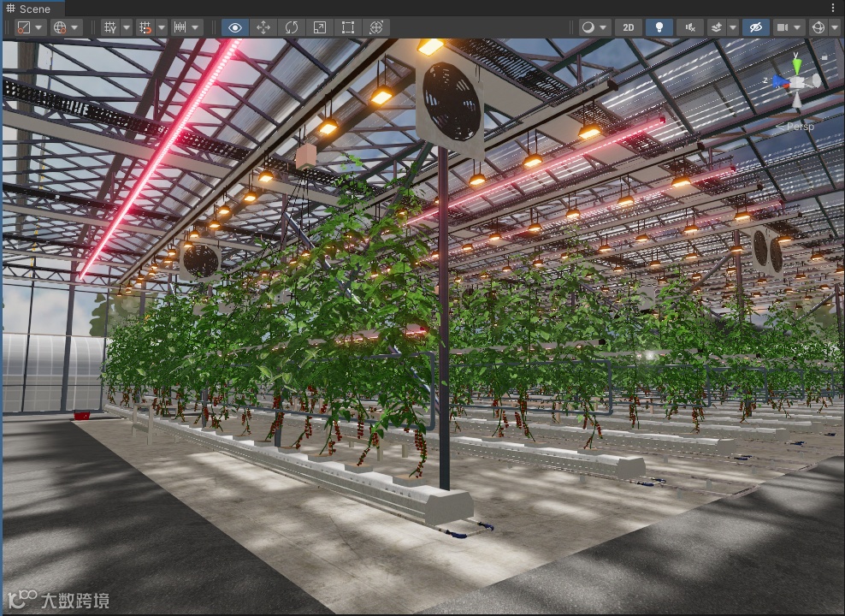The height and width of the screenshot is (616, 845).
Task: Select the Scale tool
Action: click(320, 27)
